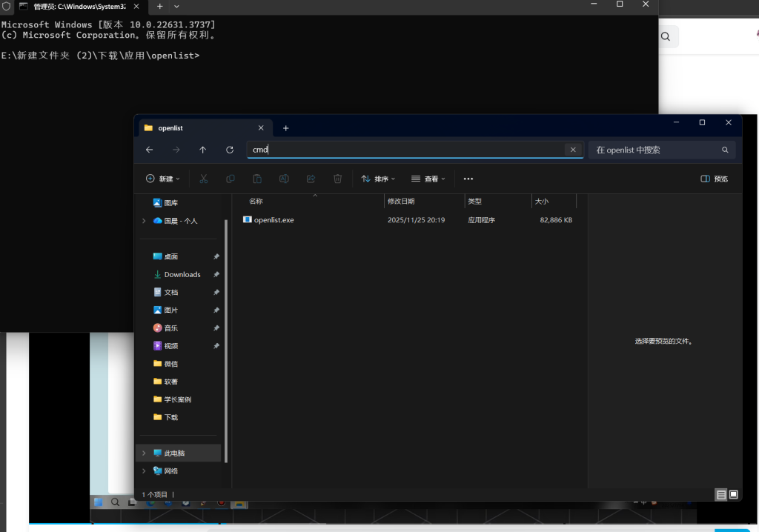Expand the 此电脑 tree node
This screenshot has width=759, height=532.
(144, 453)
